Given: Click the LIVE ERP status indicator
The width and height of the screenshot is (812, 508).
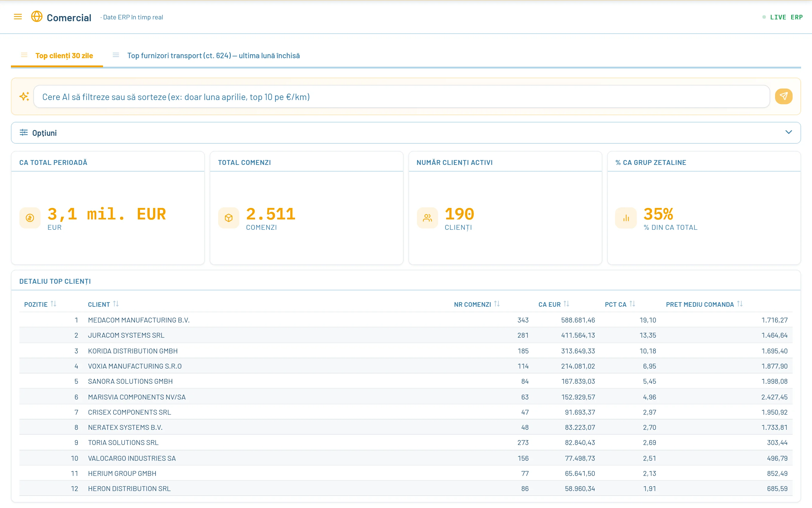Looking at the screenshot, I should click(782, 17).
